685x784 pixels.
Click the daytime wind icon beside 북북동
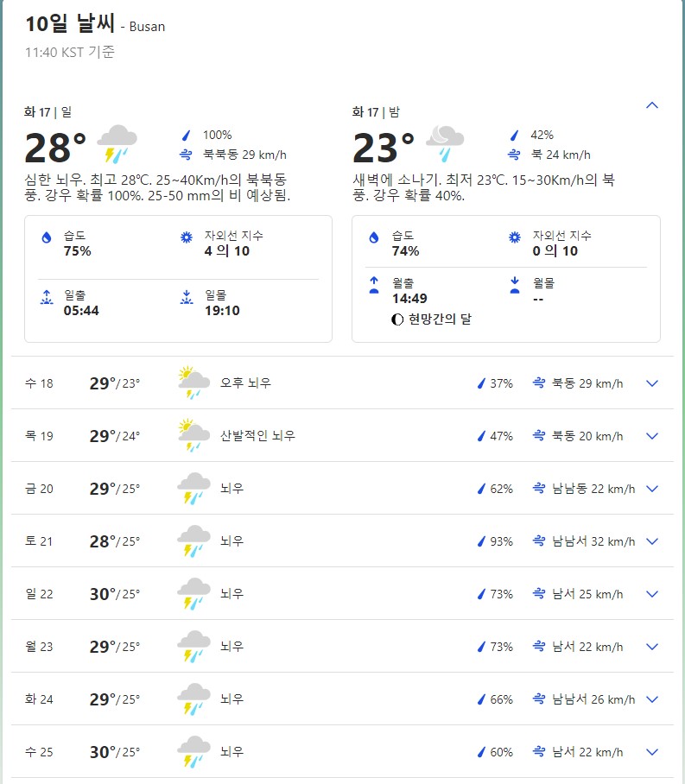pyautogui.click(x=185, y=155)
